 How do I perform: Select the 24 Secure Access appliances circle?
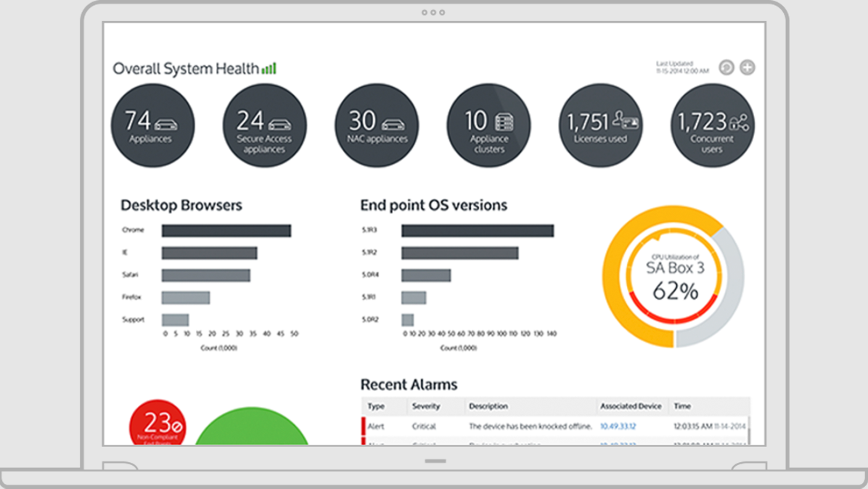coord(265,126)
